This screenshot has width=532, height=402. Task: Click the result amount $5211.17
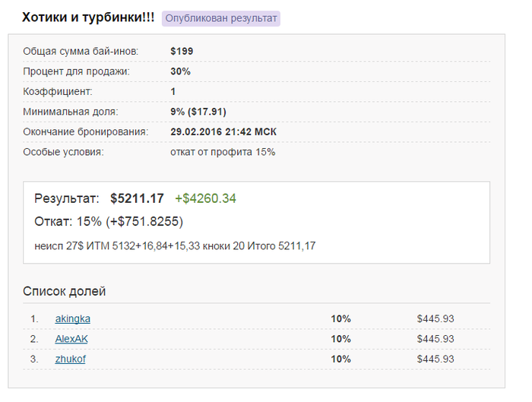tap(137, 198)
